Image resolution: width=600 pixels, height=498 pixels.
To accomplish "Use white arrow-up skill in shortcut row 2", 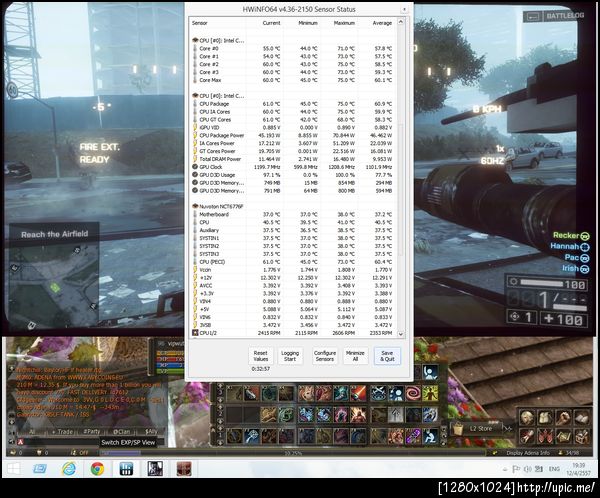I will click(396, 415).
